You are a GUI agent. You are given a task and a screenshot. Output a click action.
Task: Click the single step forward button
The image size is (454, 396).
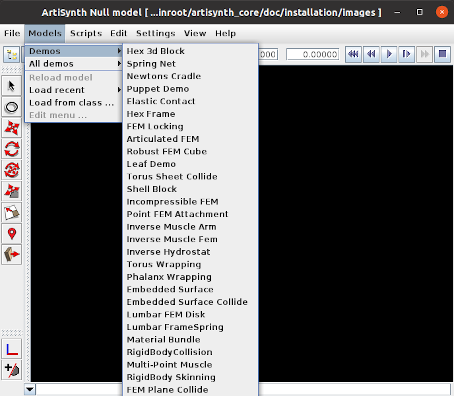coord(407,54)
